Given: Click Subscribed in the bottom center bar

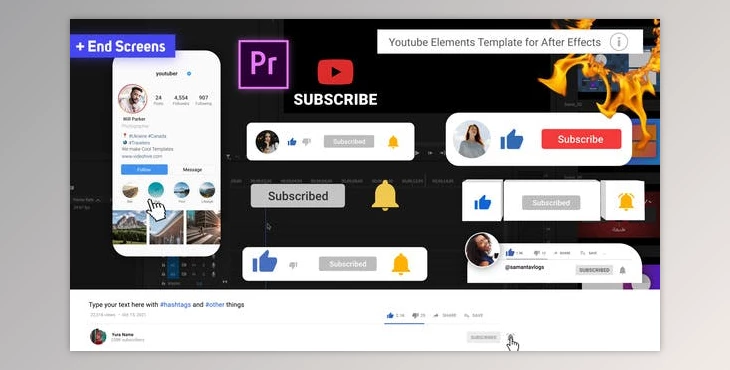Looking at the screenshot, I should click(348, 264).
